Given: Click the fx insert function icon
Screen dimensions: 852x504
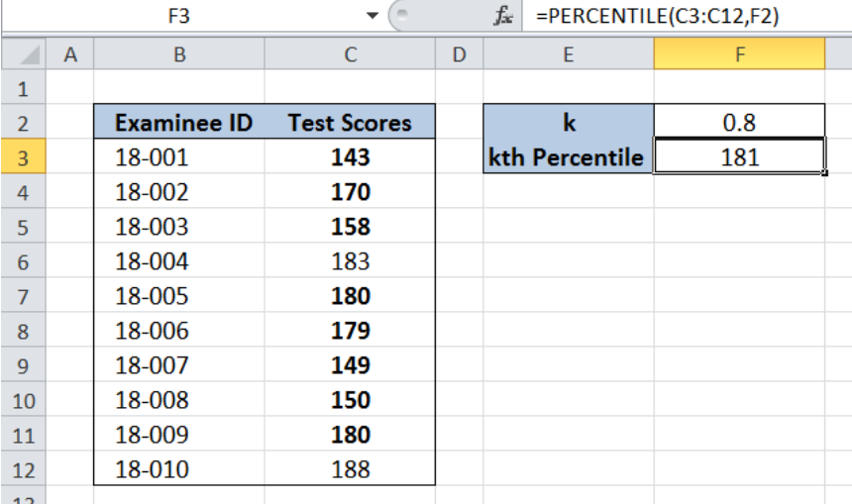Looking at the screenshot, I should click(503, 16).
